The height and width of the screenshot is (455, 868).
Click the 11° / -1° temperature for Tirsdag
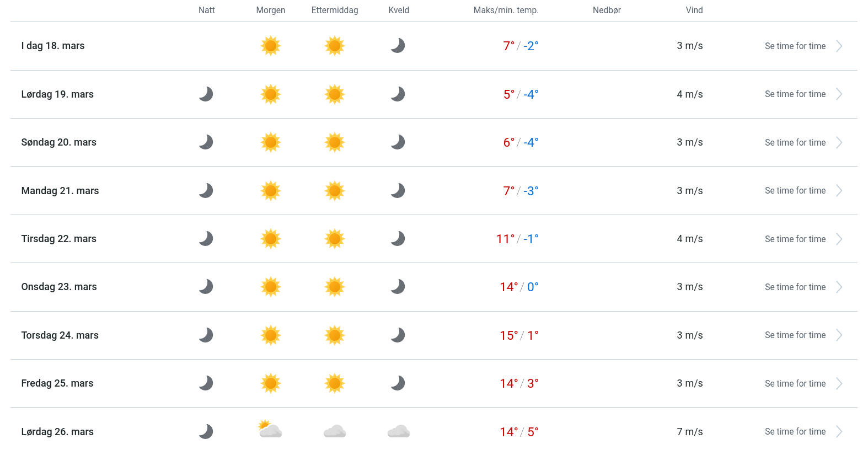point(517,239)
